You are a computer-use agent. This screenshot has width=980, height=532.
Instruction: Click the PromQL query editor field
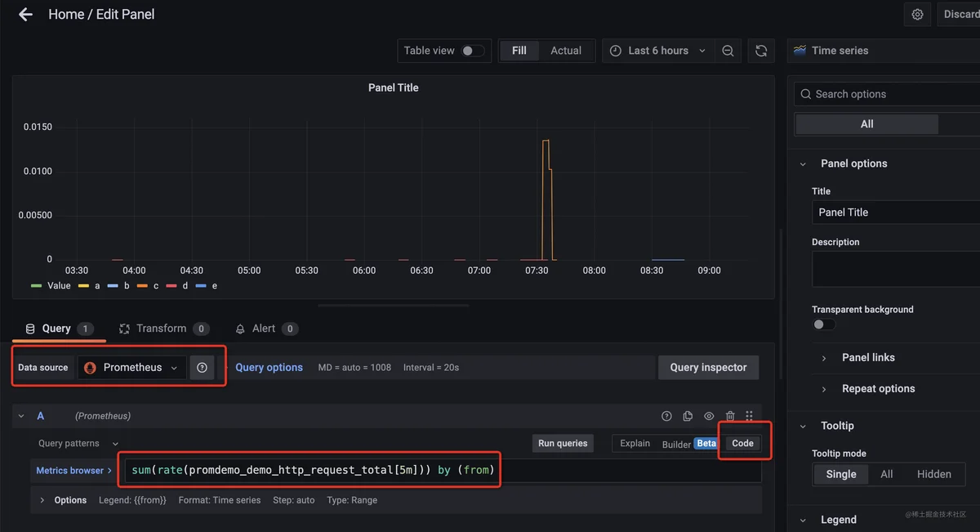click(442, 471)
